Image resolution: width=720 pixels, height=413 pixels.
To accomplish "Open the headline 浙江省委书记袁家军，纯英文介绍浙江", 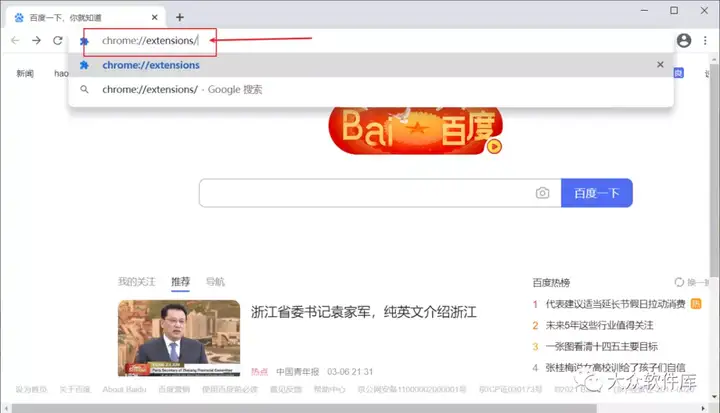I will [x=364, y=312].
